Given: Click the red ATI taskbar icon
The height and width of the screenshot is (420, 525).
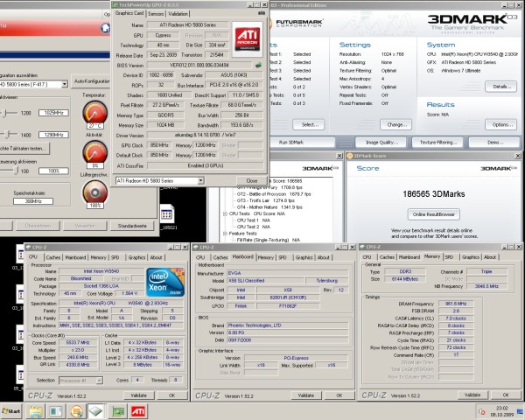Looking at the screenshot, I should point(138,411).
